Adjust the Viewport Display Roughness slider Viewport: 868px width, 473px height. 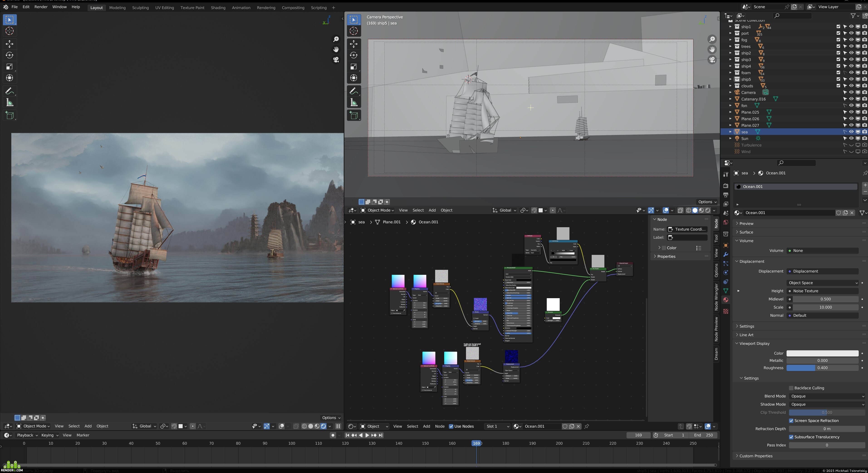click(x=822, y=368)
